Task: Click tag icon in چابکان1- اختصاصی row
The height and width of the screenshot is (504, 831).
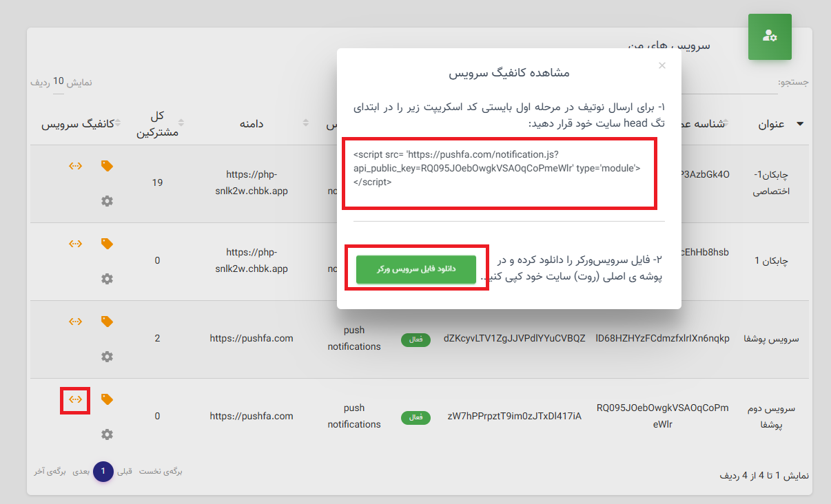Action: [x=107, y=166]
